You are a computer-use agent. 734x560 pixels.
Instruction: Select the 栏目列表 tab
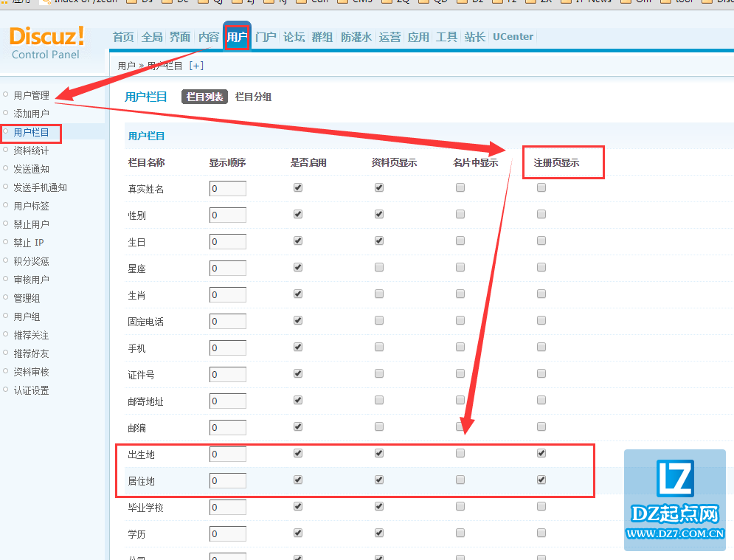coord(204,97)
